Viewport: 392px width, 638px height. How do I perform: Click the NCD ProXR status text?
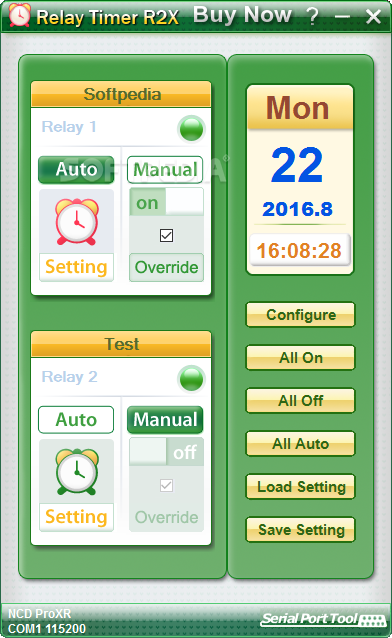click(x=39, y=613)
